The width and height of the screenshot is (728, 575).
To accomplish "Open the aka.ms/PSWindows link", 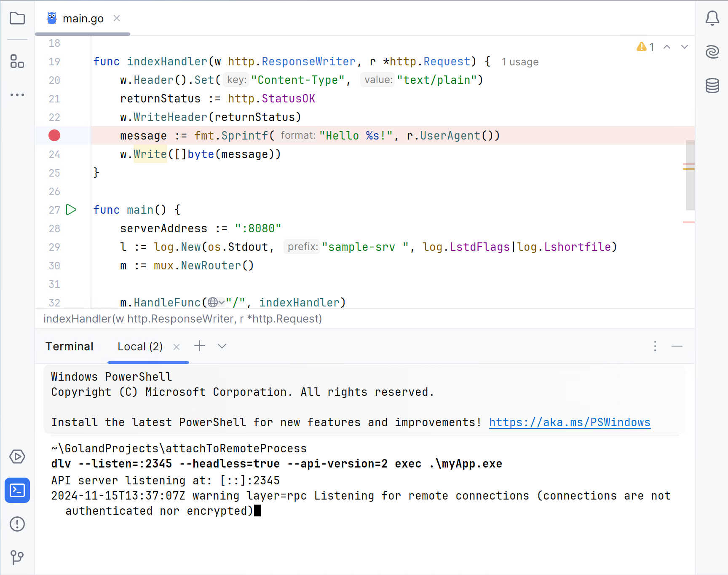I will coord(570,422).
